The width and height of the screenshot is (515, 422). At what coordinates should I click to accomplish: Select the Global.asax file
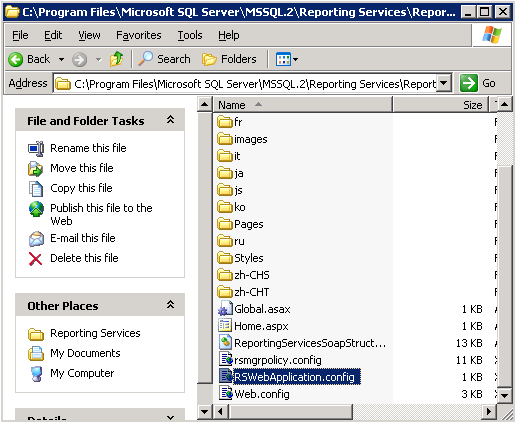[254, 309]
